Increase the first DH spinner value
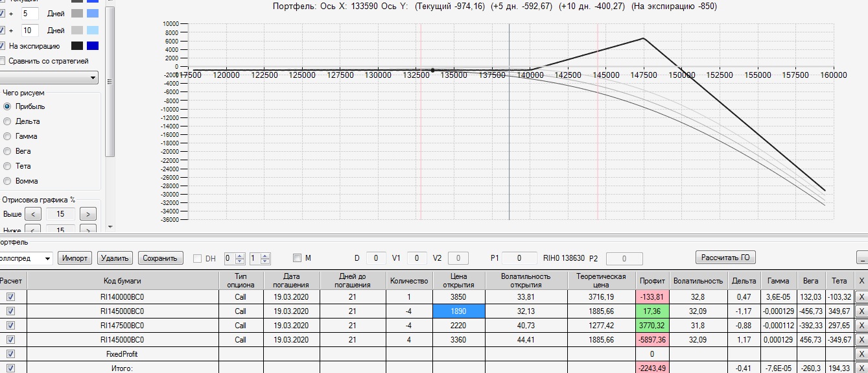 click(x=240, y=255)
